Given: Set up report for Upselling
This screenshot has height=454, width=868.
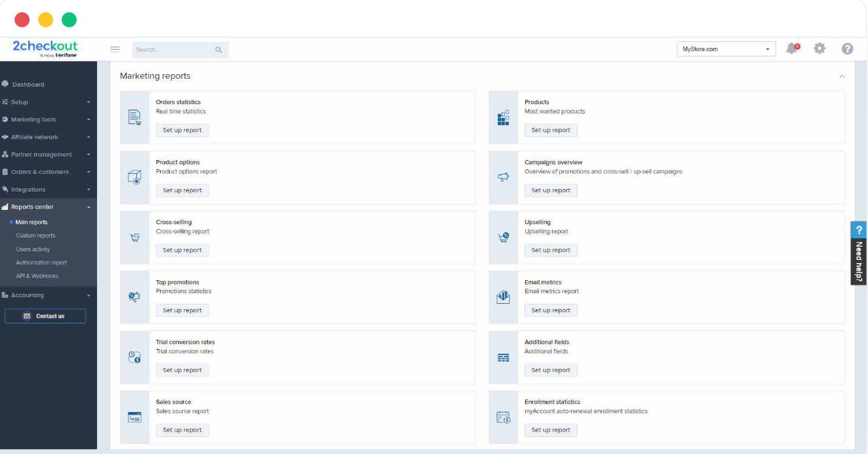Looking at the screenshot, I should (551, 250).
